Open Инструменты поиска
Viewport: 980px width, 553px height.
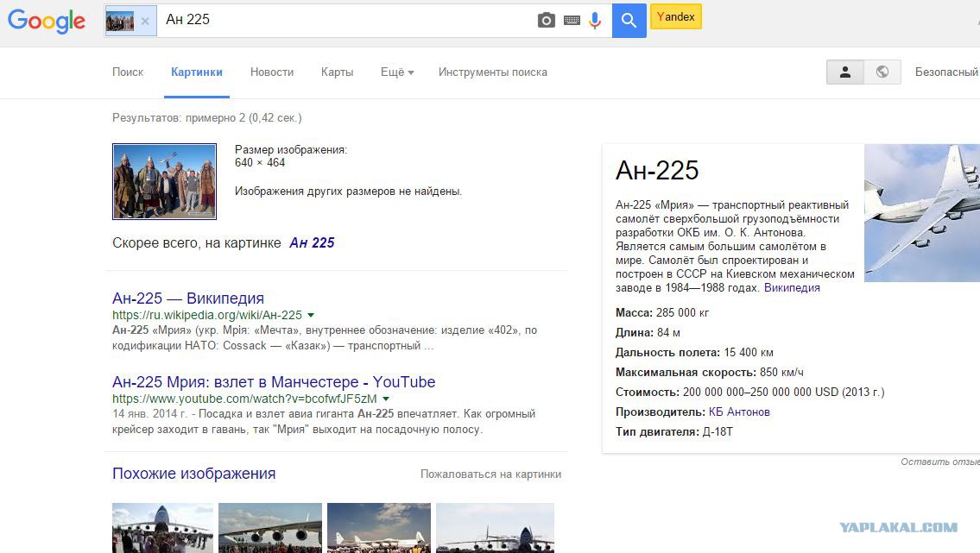click(492, 72)
